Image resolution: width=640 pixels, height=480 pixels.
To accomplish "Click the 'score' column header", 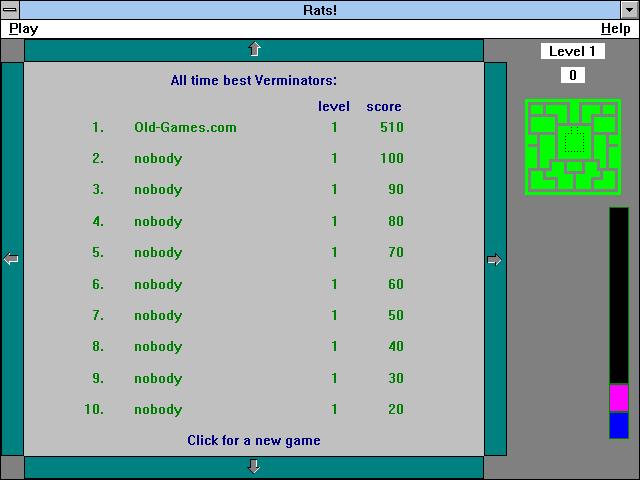I will (x=384, y=107).
